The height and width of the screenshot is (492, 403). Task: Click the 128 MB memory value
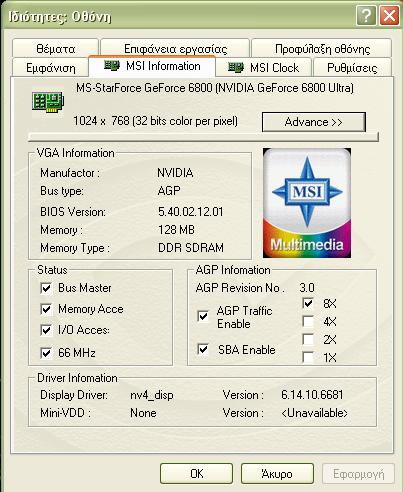pyautogui.click(x=176, y=230)
